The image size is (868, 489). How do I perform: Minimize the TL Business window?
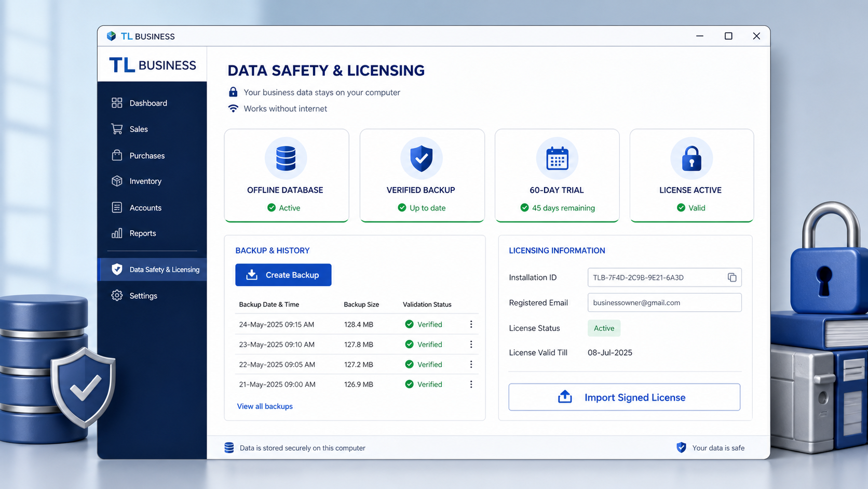coord(700,36)
